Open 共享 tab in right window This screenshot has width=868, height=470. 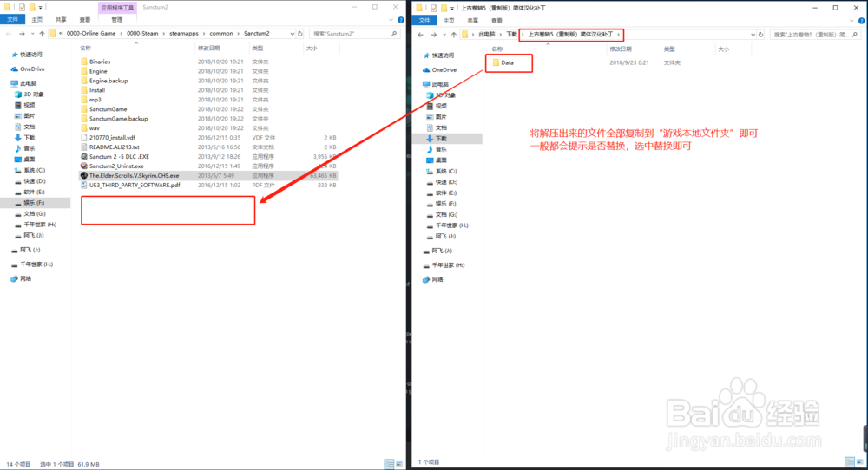point(472,21)
